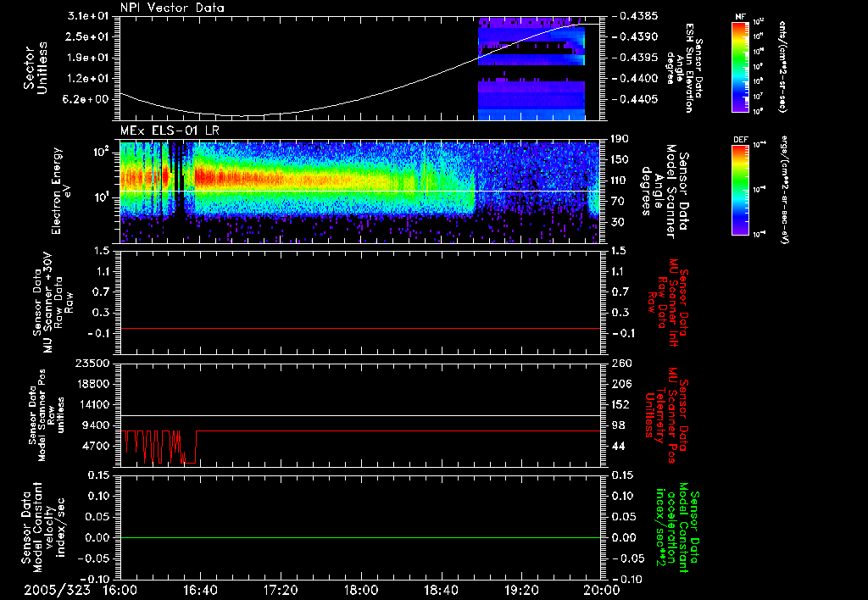Click the 'Sector Unitless' axis label

(x=36, y=68)
